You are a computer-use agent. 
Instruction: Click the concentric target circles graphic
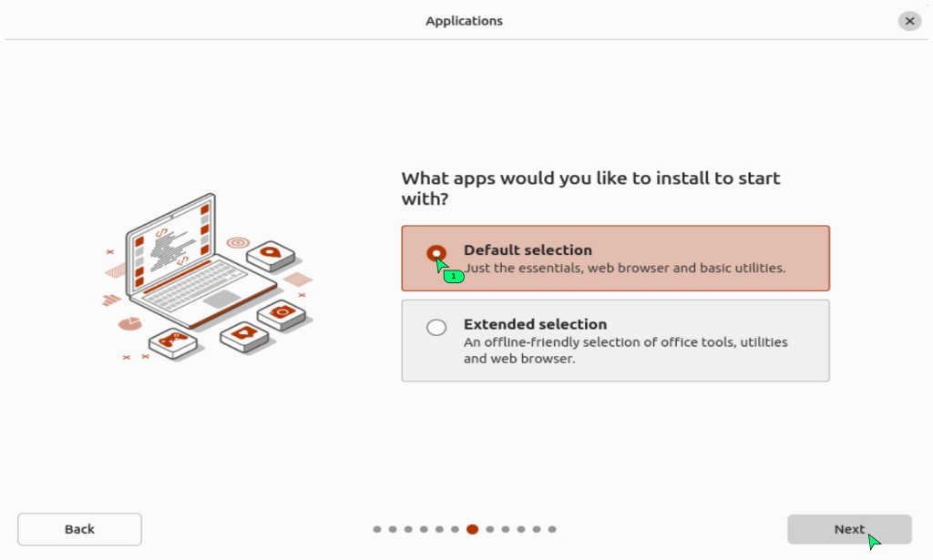(x=238, y=242)
